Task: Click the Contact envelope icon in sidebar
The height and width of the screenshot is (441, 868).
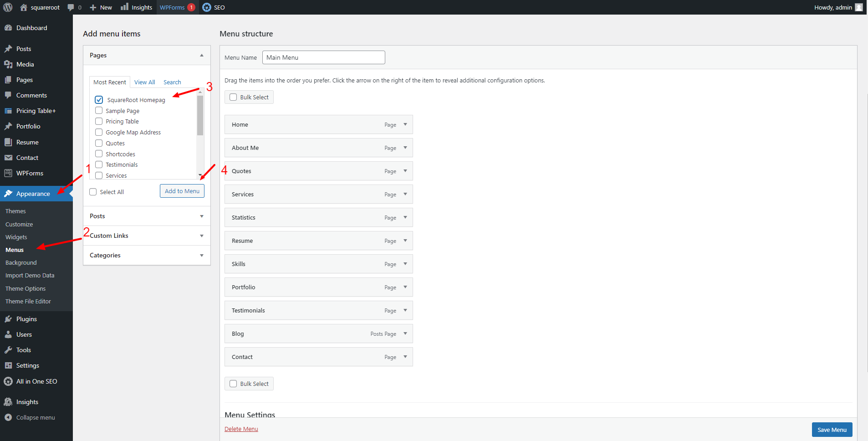Action: (8, 158)
